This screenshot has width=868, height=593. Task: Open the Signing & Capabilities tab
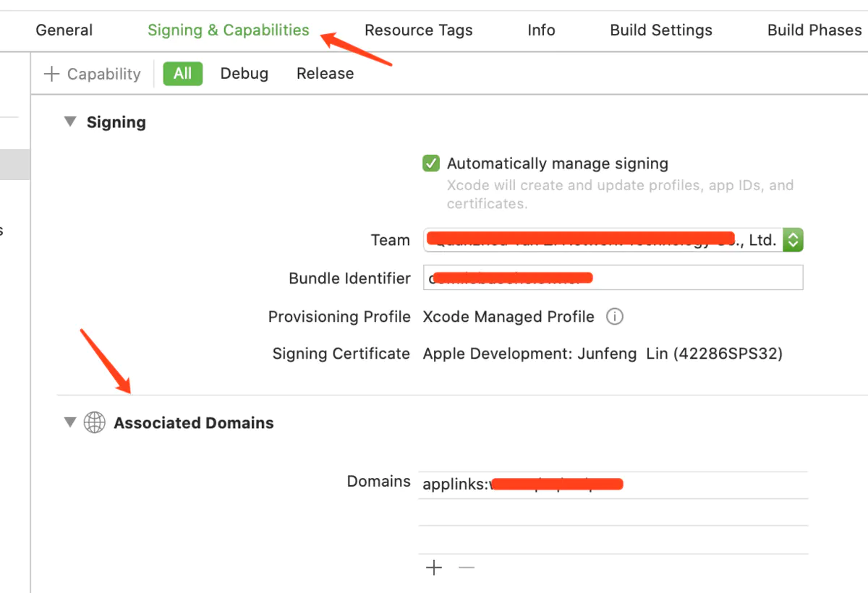[229, 30]
